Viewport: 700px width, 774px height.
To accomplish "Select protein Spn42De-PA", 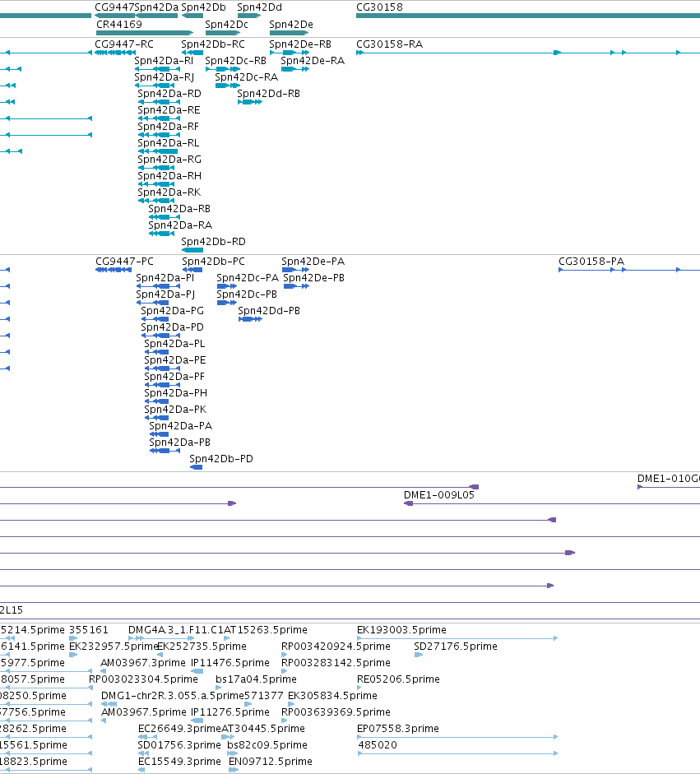I will pos(313,261).
